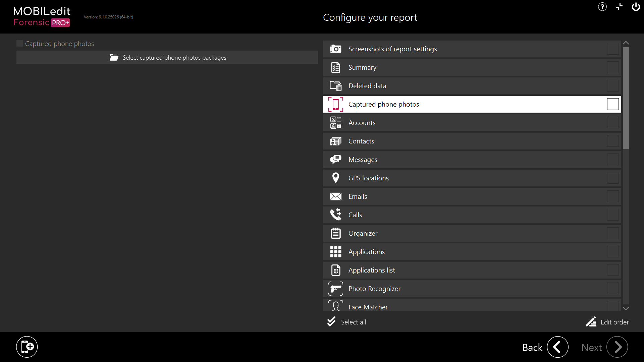Click the add device icon bottom left
The height and width of the screenshot is (362, 644).
tap(27, 347)
